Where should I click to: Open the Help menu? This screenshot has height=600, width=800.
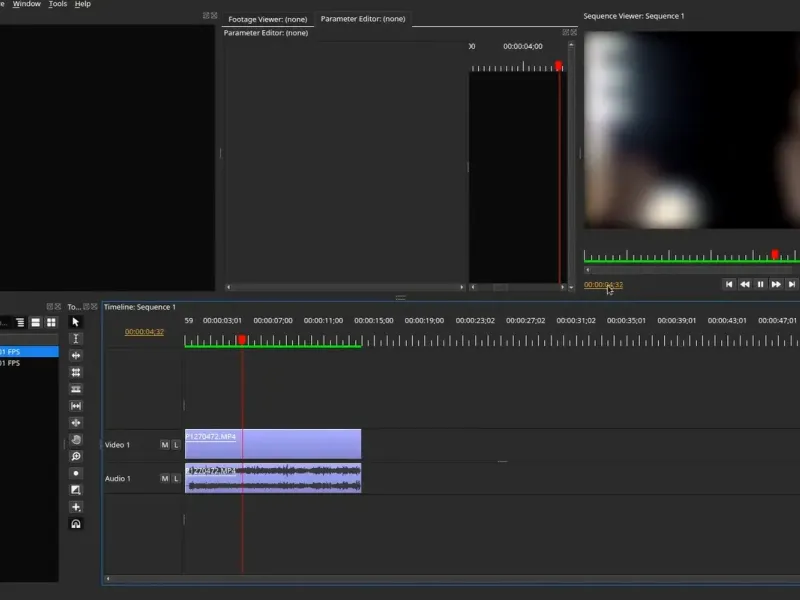[83, 4]
